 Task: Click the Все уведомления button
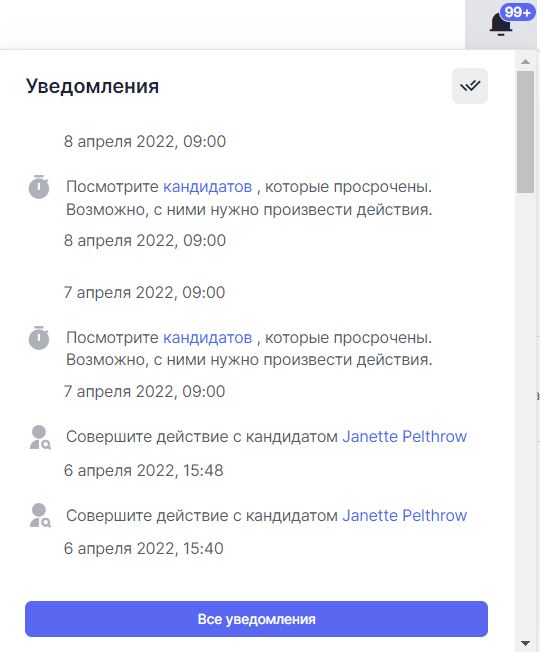click(256, 619)
